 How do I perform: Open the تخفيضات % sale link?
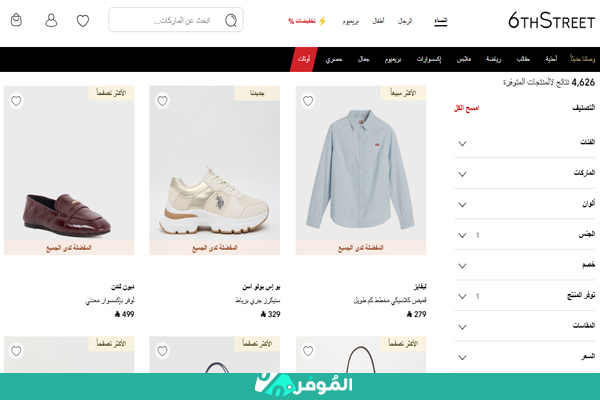(x=307, y=21)
